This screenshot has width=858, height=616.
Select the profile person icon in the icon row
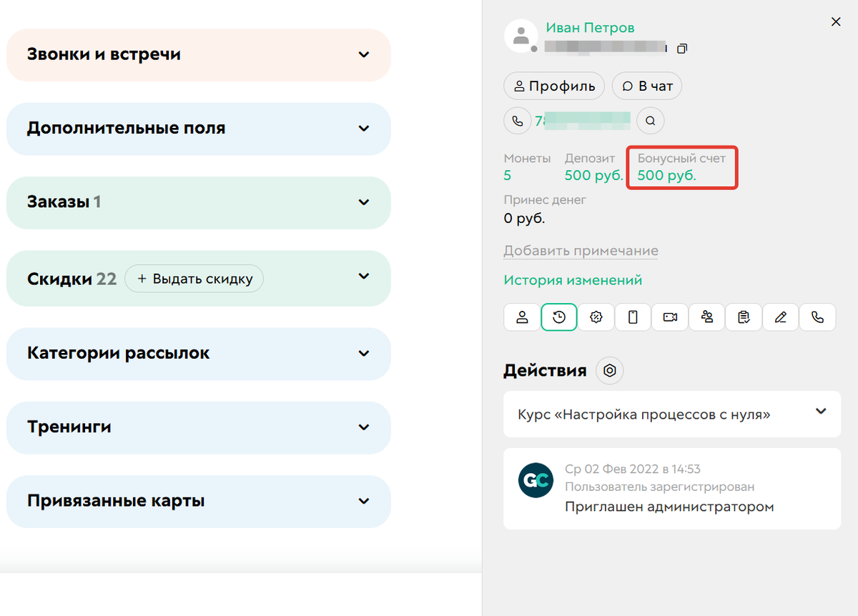click(x=521, y=317)
